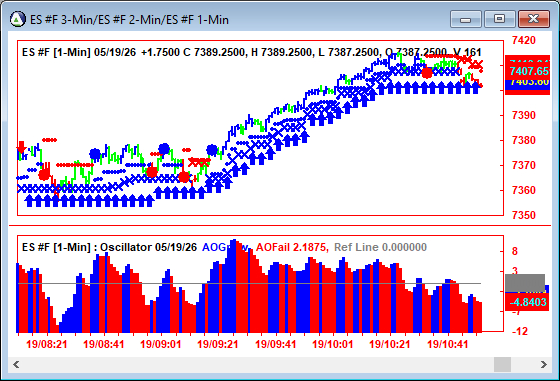Click the 7380 price axis label
The image size is (560, 381).
524,140
